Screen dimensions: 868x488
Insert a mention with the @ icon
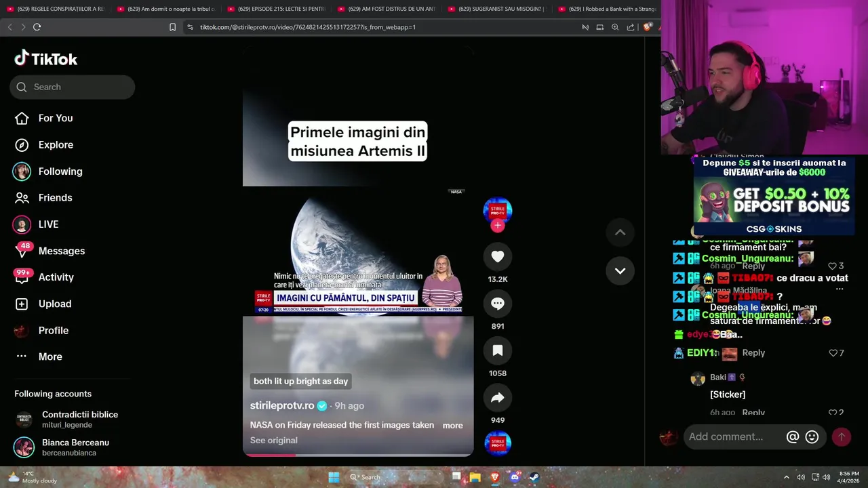[x=792, y=437]
